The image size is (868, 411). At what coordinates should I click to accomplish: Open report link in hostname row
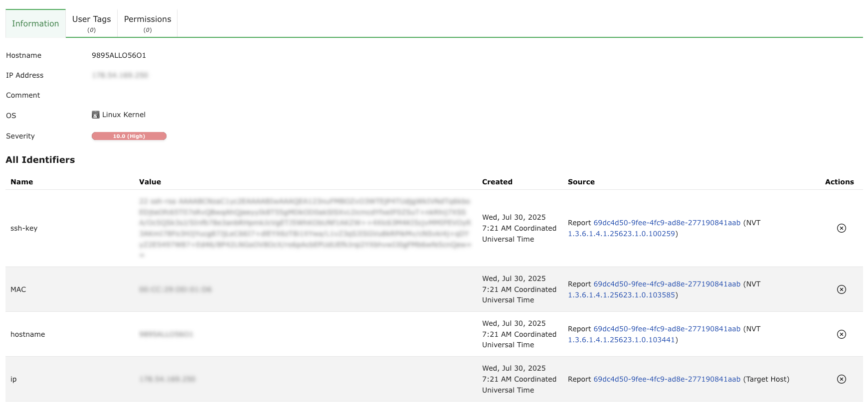pyautogui.click(x=667, y=329)
